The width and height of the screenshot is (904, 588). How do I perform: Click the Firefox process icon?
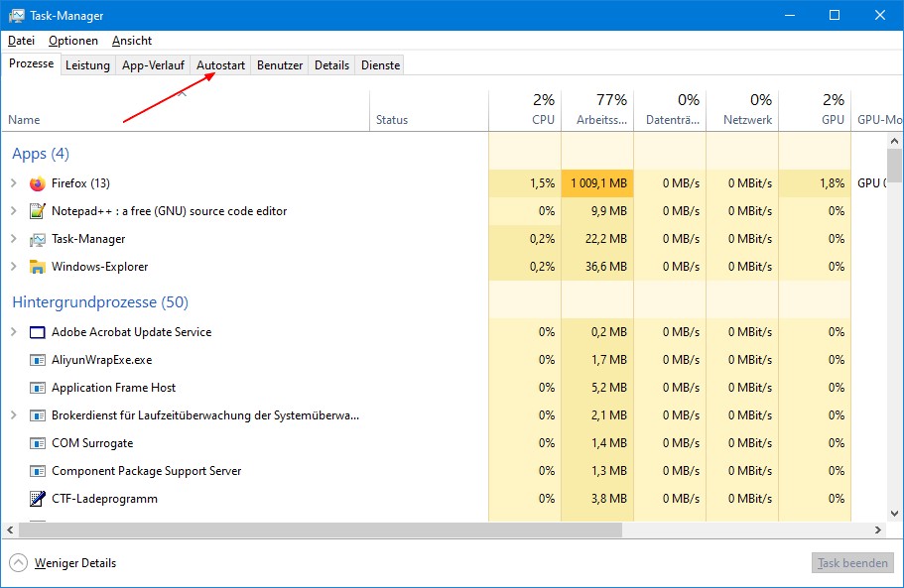point(38,183)
